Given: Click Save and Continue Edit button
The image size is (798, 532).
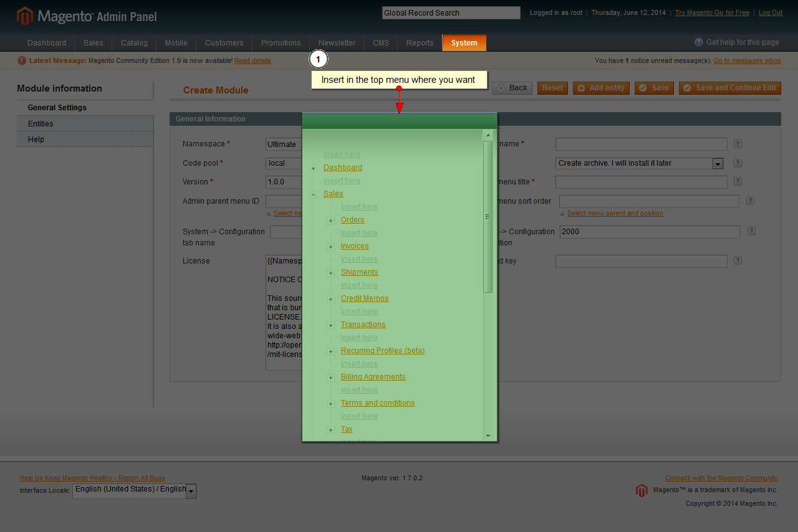Looking at the screenshot, I should 730,88.
